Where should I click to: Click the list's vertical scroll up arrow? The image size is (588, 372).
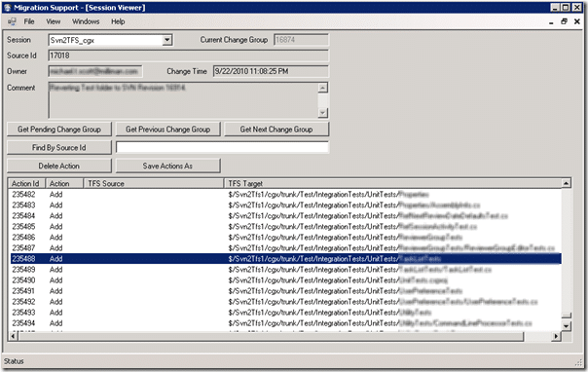(567, 183)
